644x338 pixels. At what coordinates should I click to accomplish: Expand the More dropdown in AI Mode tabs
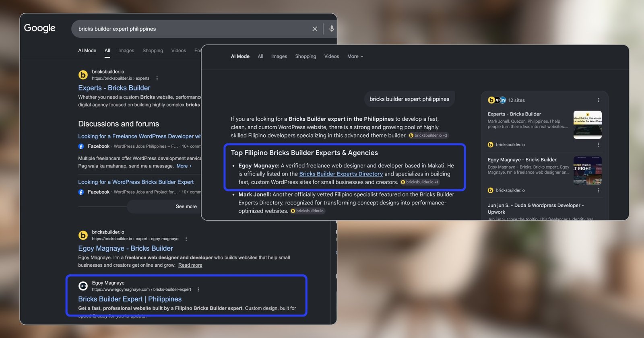pyautogui.click(x=355, y=56)
